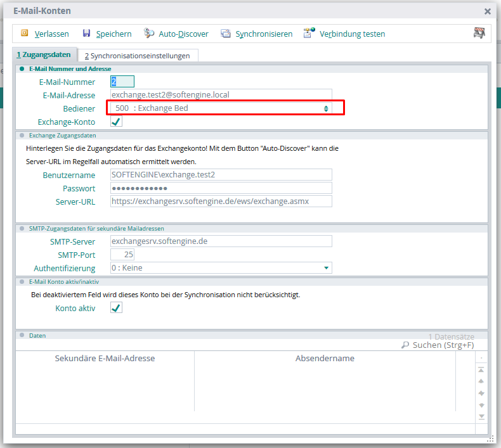Screen dimensions: 501x448
Task: Click the Verbindung testen icon
Action: point(309,34)
